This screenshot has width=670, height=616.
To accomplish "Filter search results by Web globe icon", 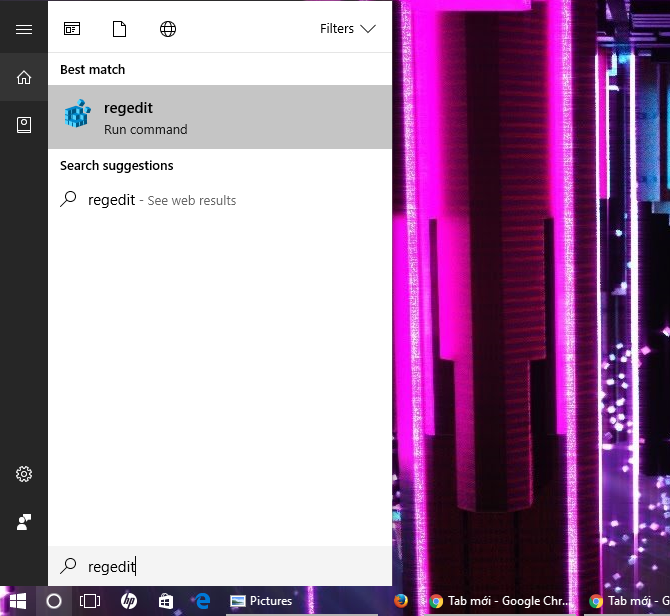I will [x=168, y=29].
